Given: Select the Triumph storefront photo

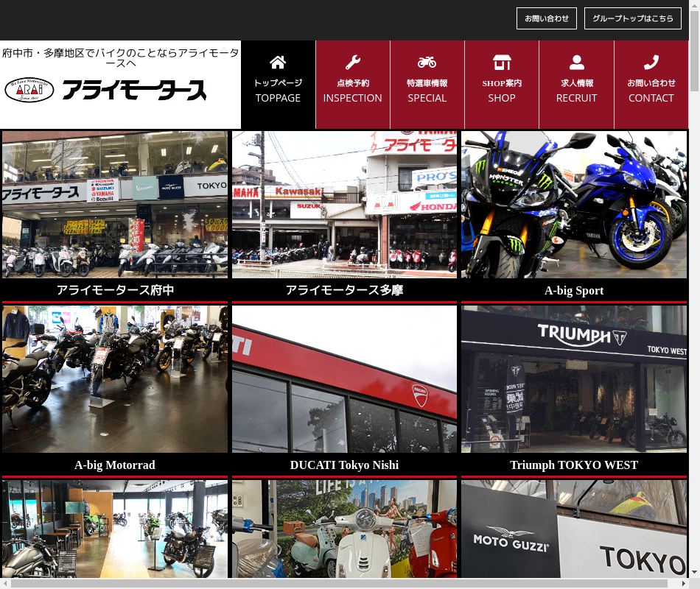Looking at the screenshot, I should pyautogui.click(x=574, y=379).
